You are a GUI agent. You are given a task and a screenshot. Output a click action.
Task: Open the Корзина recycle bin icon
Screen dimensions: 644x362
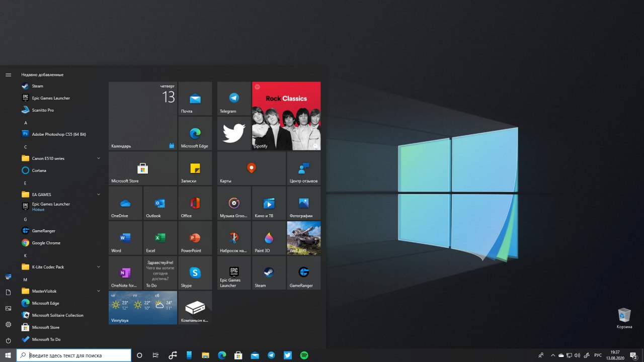pos(624,319)
